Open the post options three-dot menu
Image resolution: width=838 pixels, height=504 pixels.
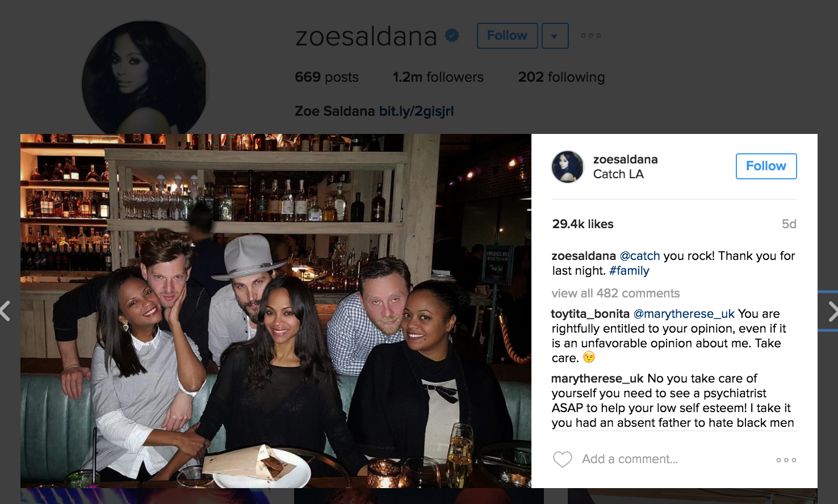pos(786,460)
